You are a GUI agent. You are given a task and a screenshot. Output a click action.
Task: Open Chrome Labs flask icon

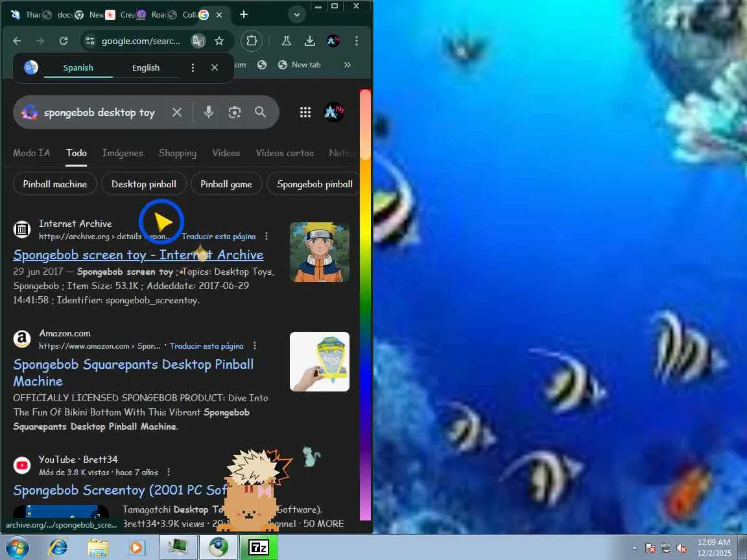[287, 41]
